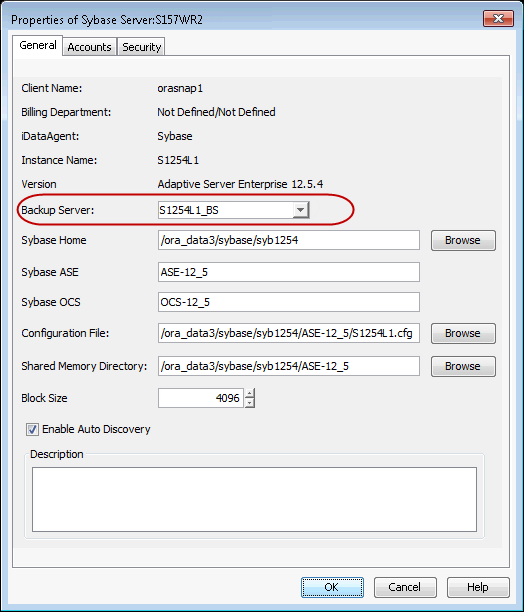Click the client name orasnap1
This screenshot has width=524, height=612.
coord(180,89)
